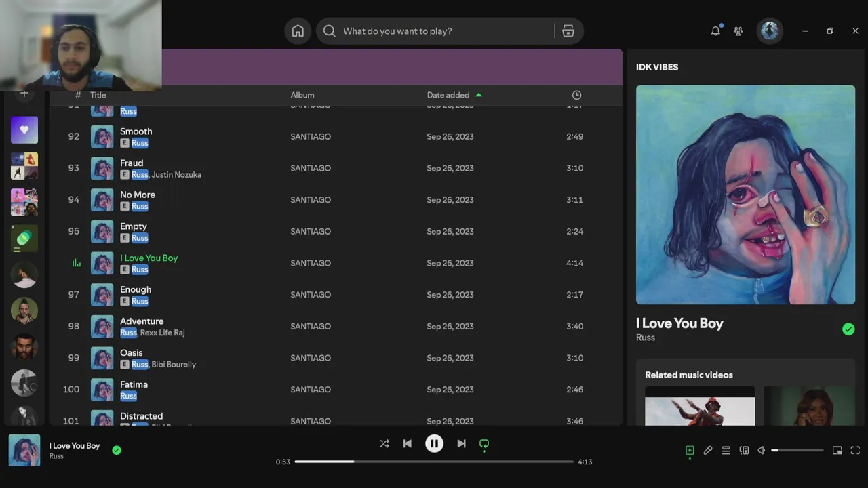Open the play queue
Viewport: 868px width, 488px height.
click(x=726, y=450)
